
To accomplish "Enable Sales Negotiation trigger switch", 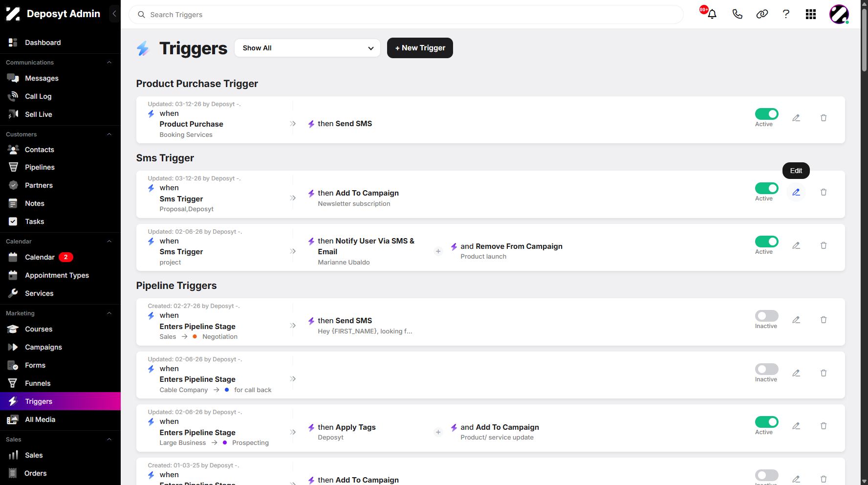I will [766, 316].
